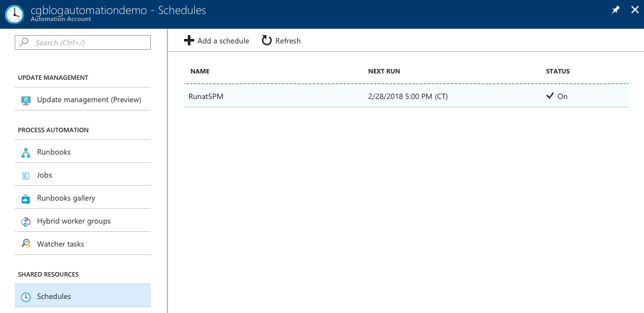Click the Runbooks gallery bag icon
Screen dimensions: 644x313
(26, 199)
